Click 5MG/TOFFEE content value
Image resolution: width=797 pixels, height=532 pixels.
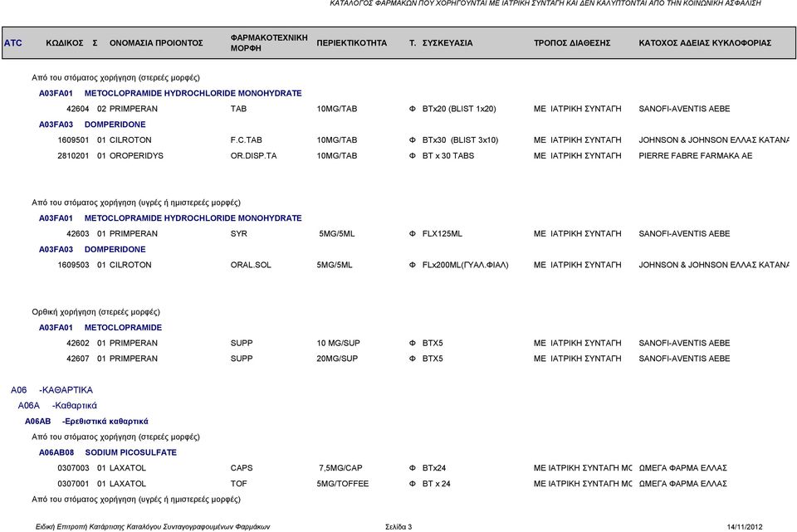tap(343, 484)
